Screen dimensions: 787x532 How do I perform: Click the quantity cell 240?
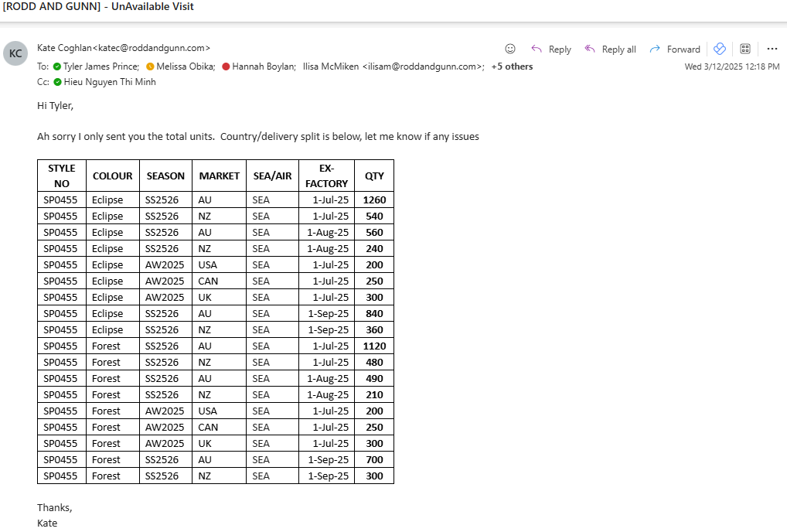pyautogui.click(x=374, y=248)
